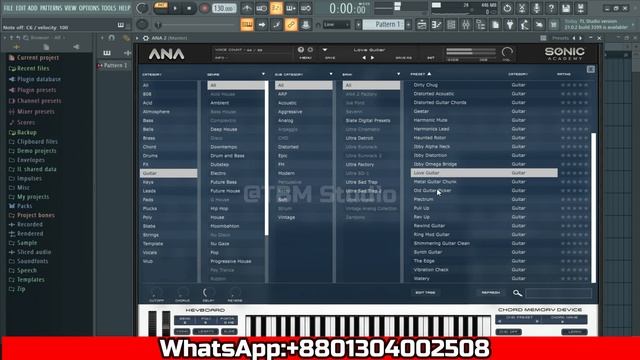Start playback with the play button
640x360 pixels.
click(175, 8)
